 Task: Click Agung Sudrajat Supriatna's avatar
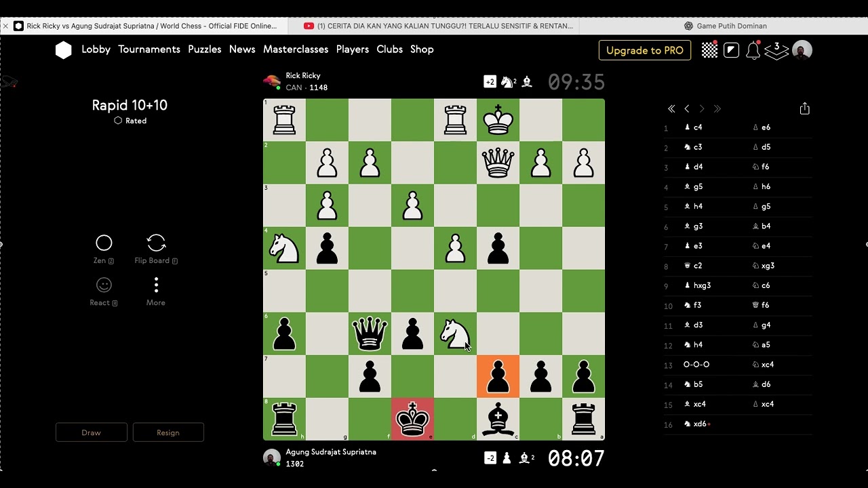click(x=272, y=457)
